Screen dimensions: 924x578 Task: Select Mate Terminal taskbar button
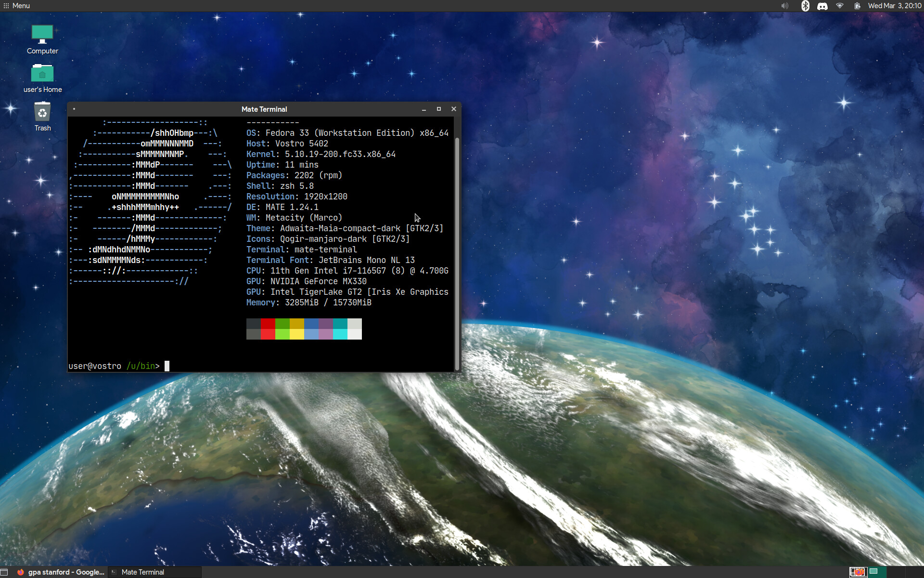coord(155,572)
